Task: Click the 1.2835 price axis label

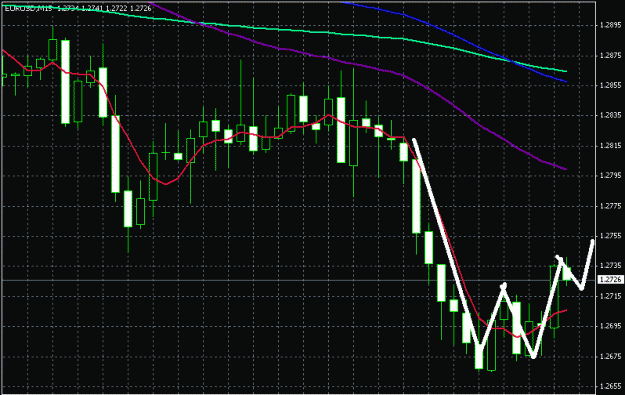Action: 610,116
